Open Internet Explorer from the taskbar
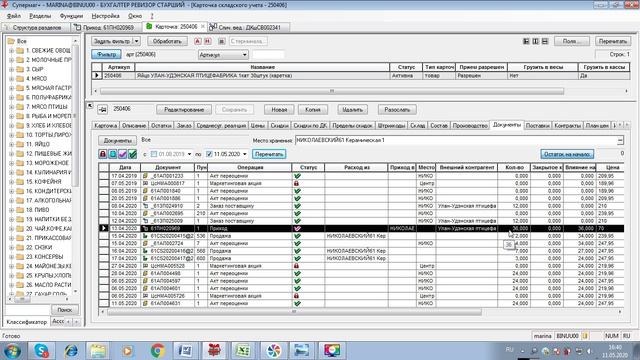 pyautogui.click(x=71, y=351)
